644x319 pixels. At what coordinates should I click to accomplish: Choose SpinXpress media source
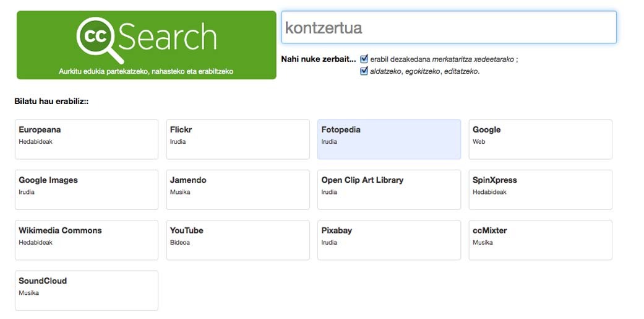(x=541, y=190)
